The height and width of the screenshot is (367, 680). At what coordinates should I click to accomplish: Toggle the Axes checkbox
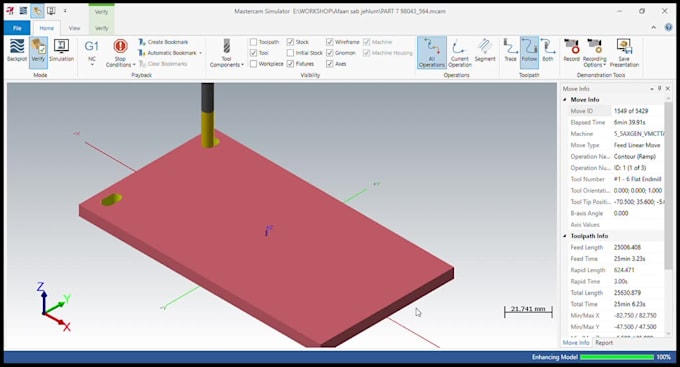pyautogui.click(x=330, y=64)
